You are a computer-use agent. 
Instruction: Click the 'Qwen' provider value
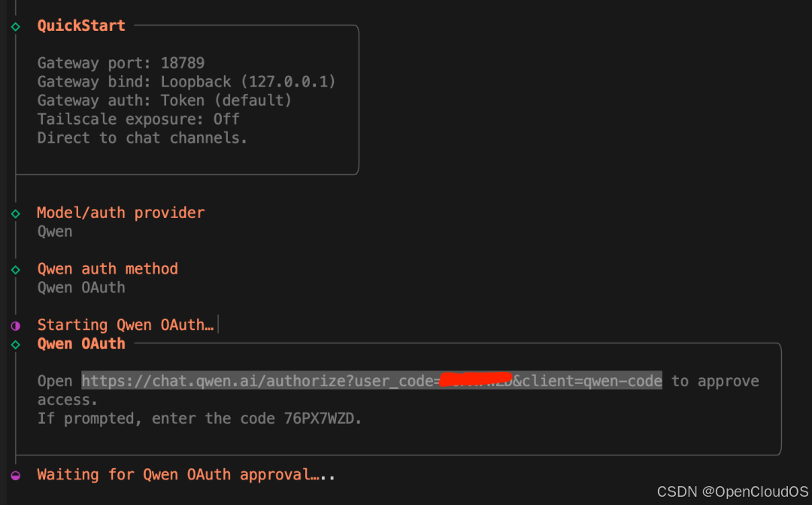(x=55, y=231)
